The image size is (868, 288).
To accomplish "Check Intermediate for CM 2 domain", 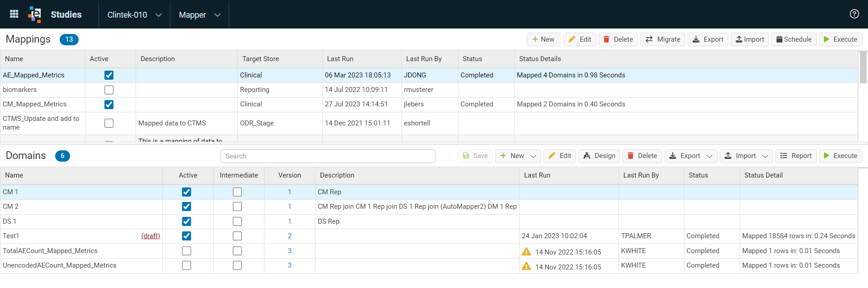I will [x=237, y=206].
